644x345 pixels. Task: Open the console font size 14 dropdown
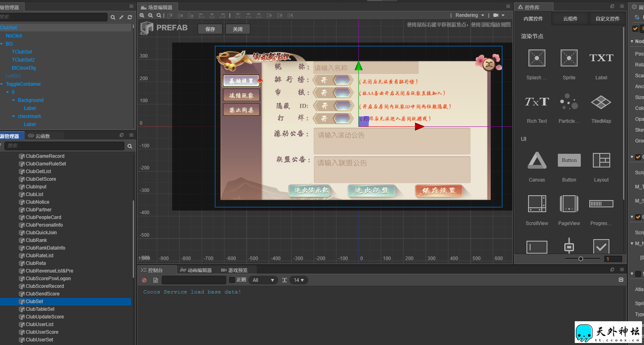pyautogui.click(x=299, y=280)
